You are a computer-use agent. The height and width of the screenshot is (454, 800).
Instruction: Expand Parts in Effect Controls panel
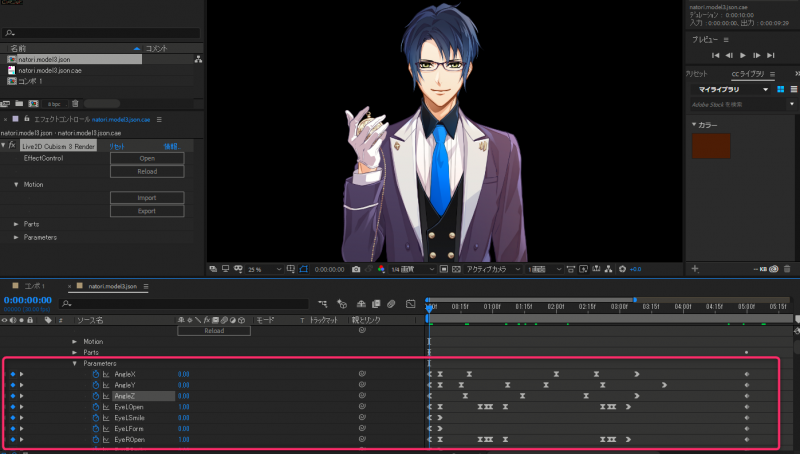[16, 224]
